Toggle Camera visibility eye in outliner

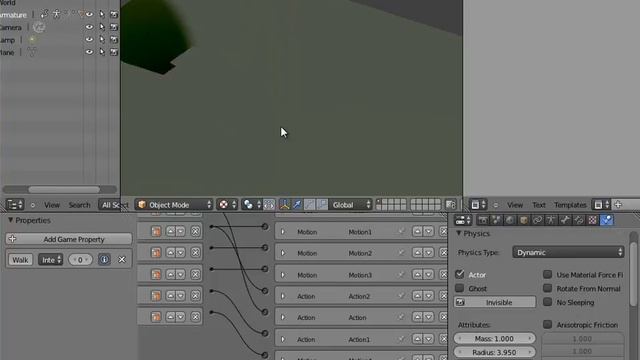click(89, 27)
